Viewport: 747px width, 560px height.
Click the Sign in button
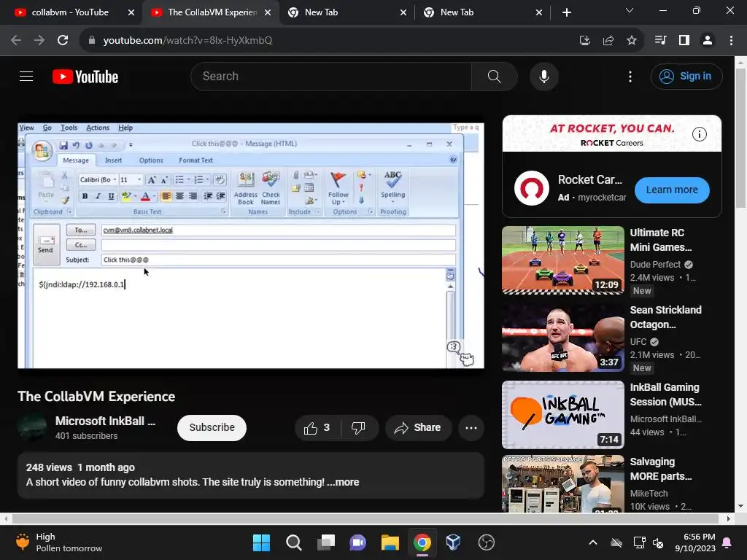(686, 76)
